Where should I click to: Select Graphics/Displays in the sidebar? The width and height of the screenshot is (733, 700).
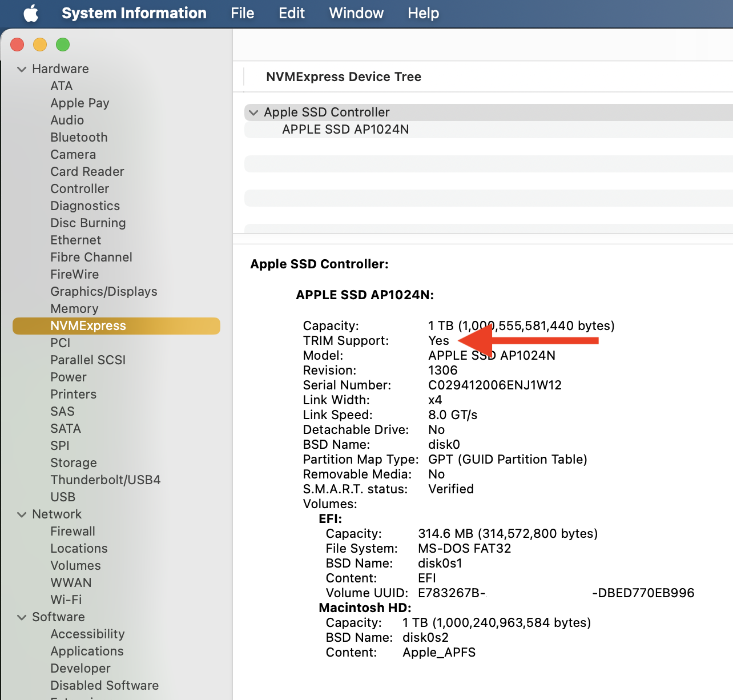click(x=104, y=292)
